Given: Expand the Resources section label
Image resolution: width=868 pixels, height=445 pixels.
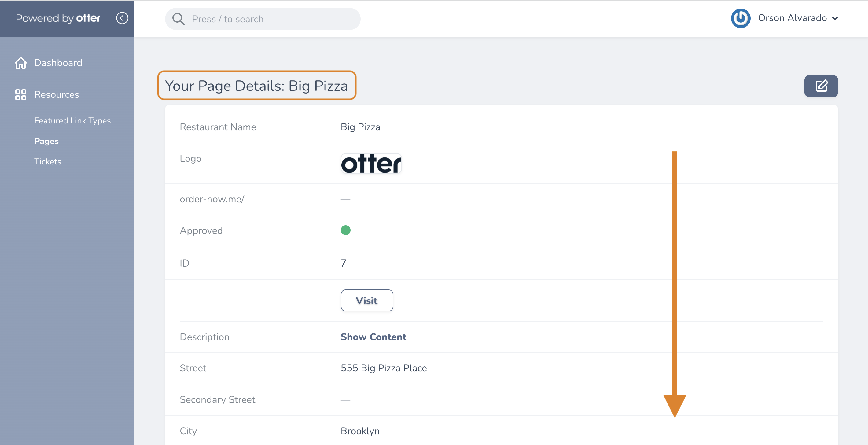Looking at the screenshot, I should 57,95.
